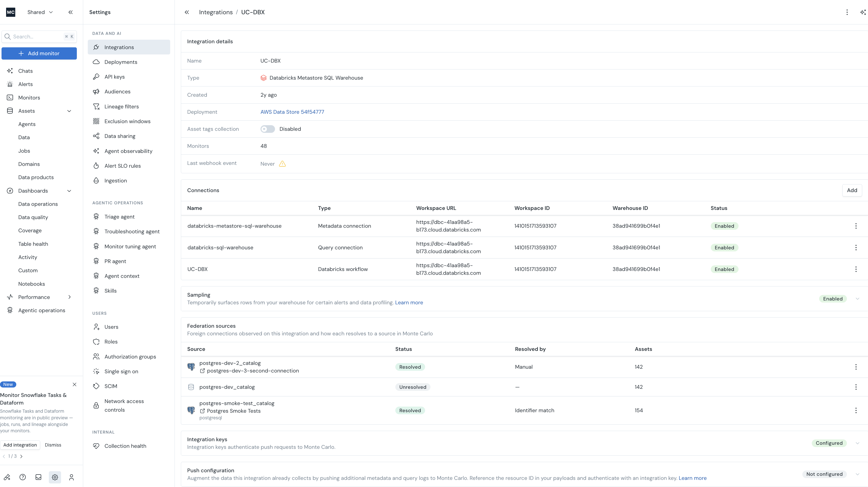Screen dimensions: 868x487
Task: Open actions menu for UC-DBX workflow connection
Action: (856, 269)
